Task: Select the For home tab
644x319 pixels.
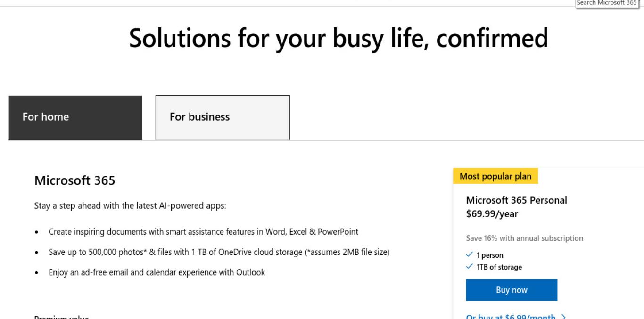Action: 75,118
